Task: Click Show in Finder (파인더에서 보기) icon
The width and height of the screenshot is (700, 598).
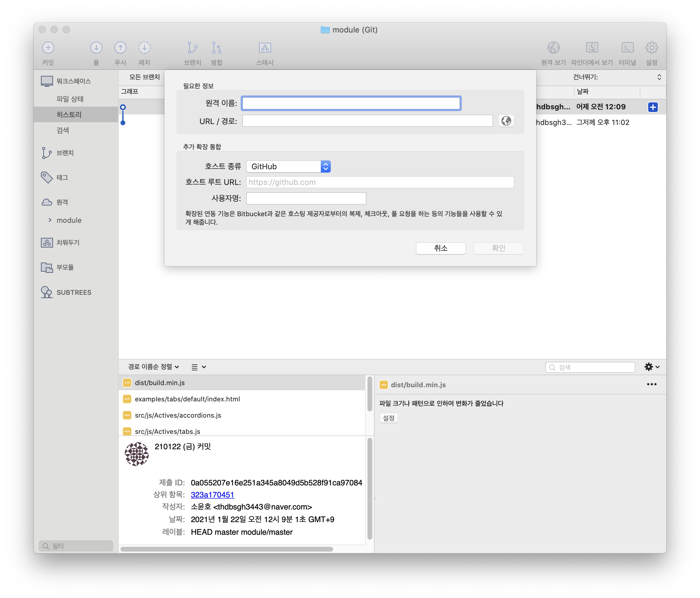Action: [x=592, y=48]
